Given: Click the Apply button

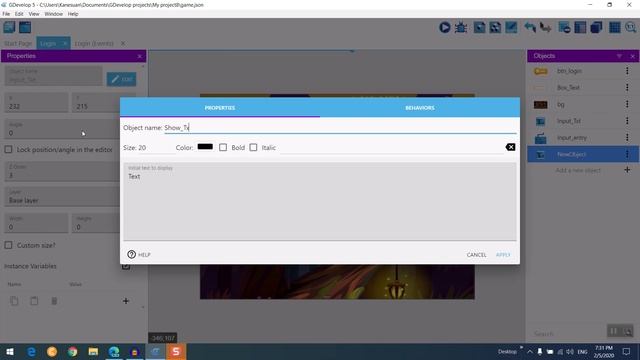Looking at the screenshot, I should (x=503, y=255).
